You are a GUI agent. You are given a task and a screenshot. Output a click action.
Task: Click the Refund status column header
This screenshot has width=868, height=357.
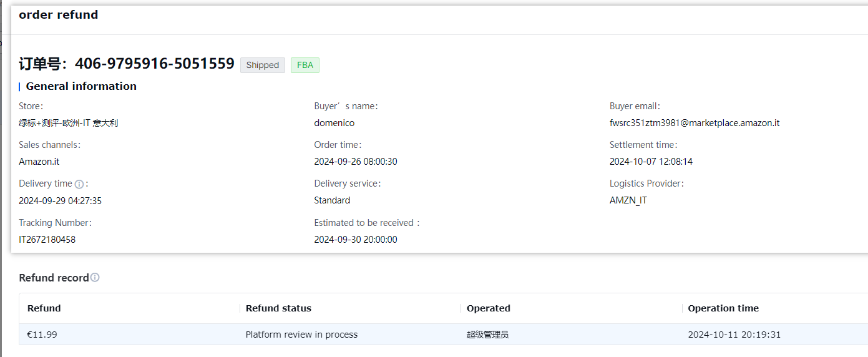coord(278,308)
